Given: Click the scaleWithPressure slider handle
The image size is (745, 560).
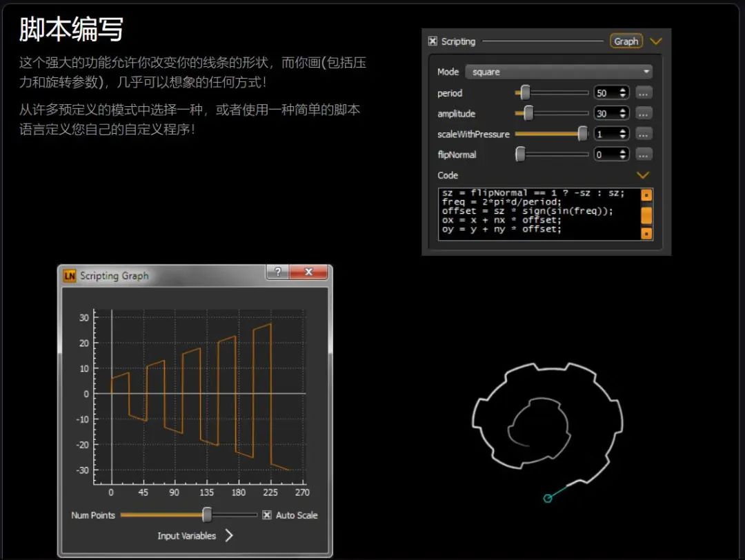Looking at the screenshot, I should (582, 134).
